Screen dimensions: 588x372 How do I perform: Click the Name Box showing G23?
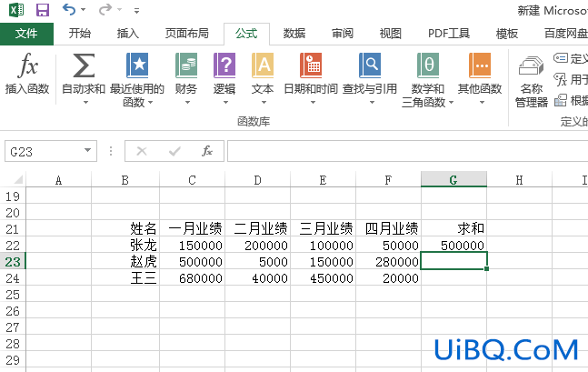[x=51, y=151]
